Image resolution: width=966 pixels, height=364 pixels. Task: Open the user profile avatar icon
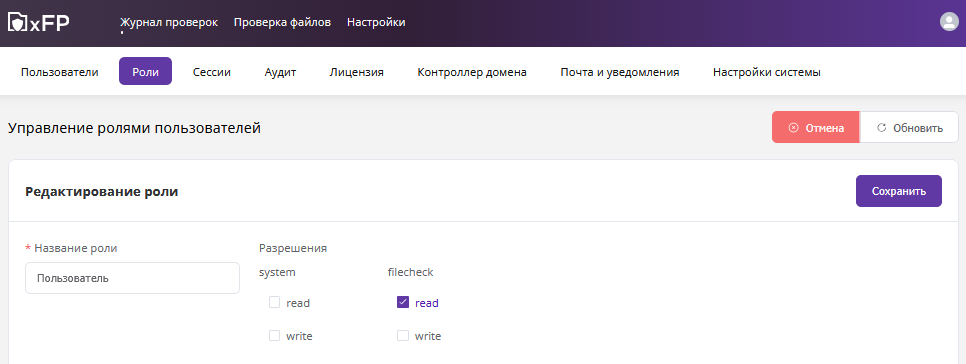[x=948, y=22]
